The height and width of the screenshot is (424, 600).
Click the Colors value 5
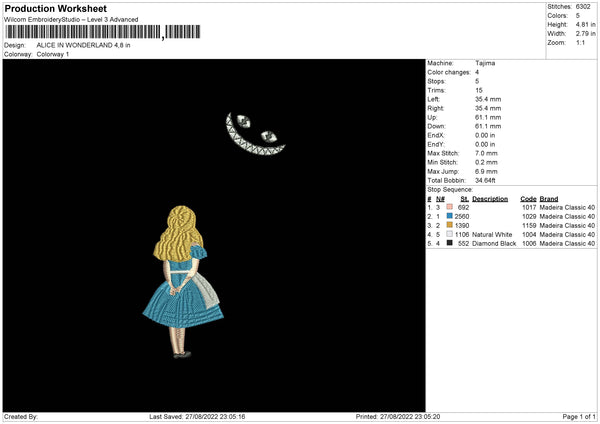pos(578,16)
